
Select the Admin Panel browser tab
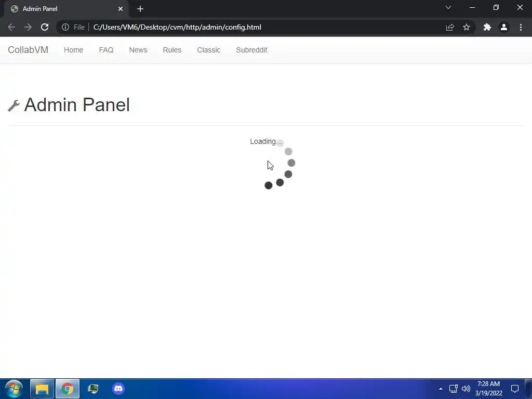tap(67, 9)
